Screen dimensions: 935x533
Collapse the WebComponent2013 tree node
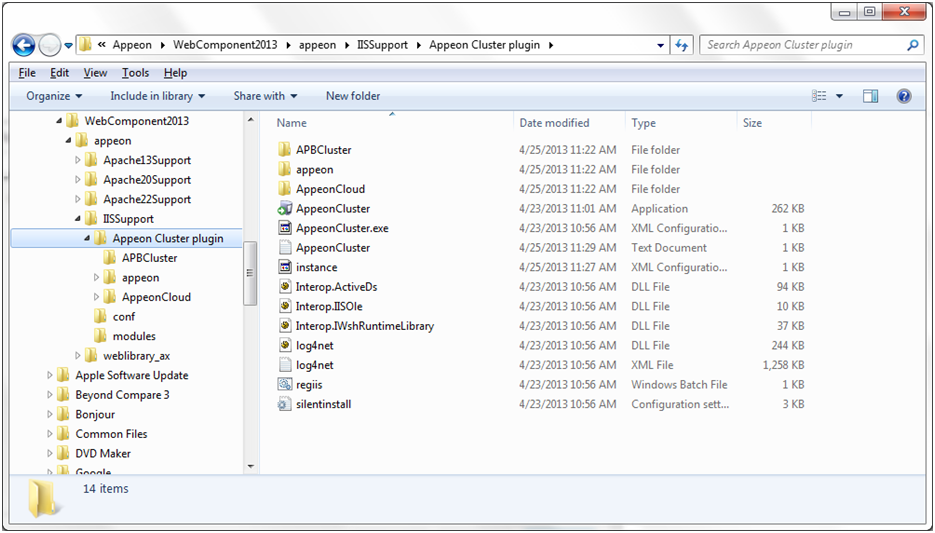pyautogui.click(x=58, y=121)
